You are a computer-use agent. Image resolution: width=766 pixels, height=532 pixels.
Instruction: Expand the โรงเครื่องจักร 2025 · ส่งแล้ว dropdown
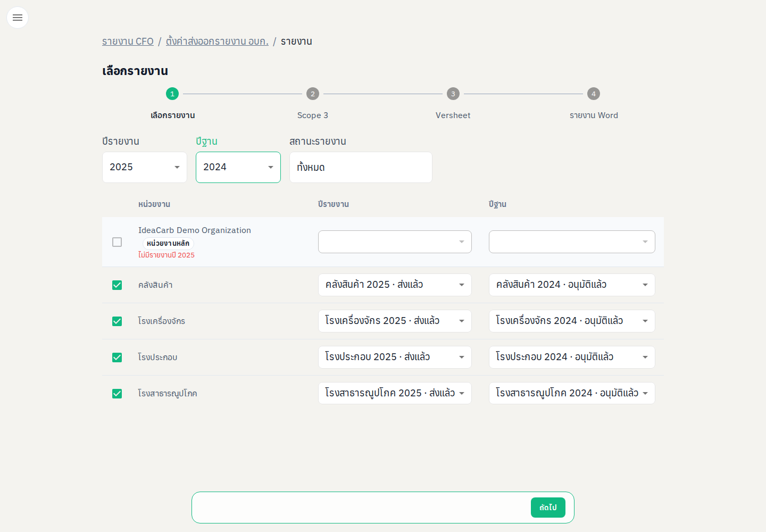tap(395, 321)
